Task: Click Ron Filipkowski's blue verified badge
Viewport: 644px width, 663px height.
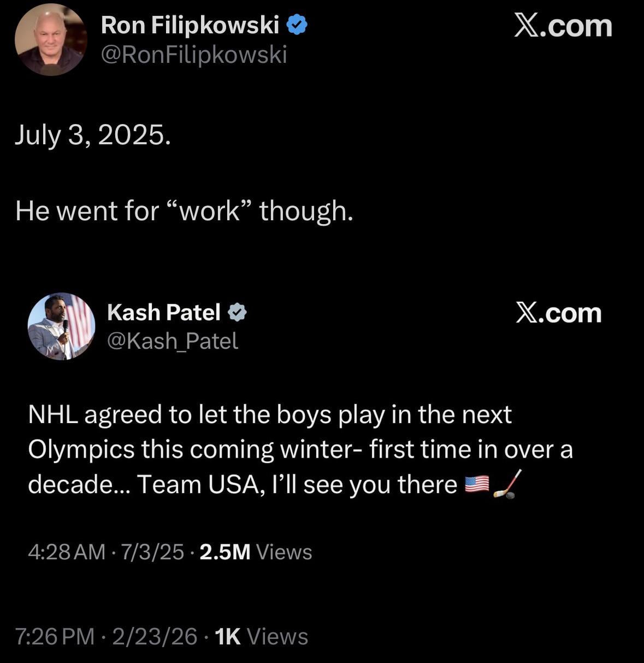Action: click(x=297, y=25)
